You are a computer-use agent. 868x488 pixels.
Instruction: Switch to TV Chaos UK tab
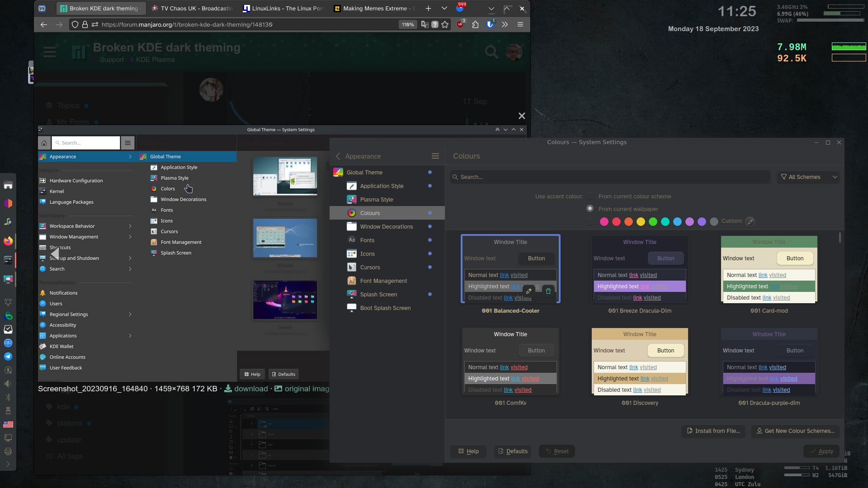(x=192, y=8)
